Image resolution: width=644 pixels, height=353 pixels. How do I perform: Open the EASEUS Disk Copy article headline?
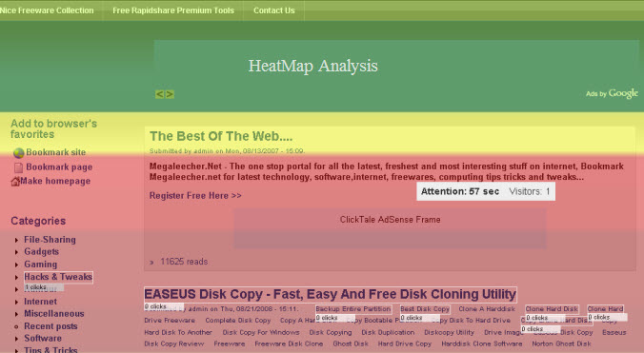click(x=331, y=294)
